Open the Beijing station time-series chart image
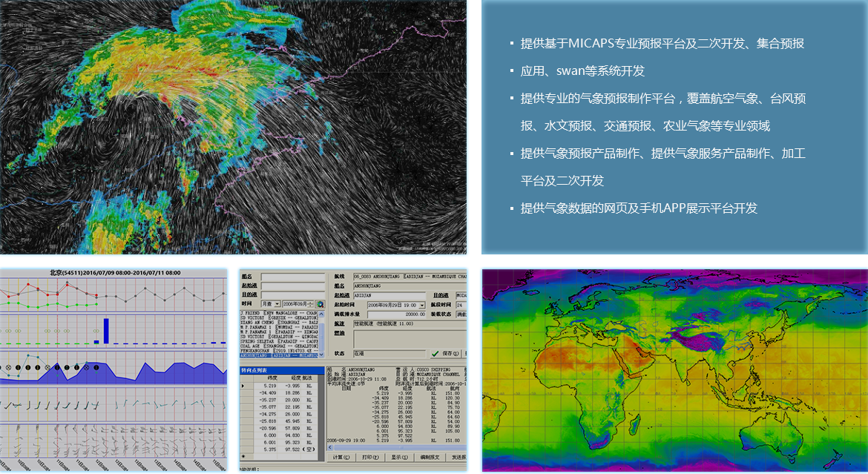The image size is (868, 474). click(x=114, y=370)
